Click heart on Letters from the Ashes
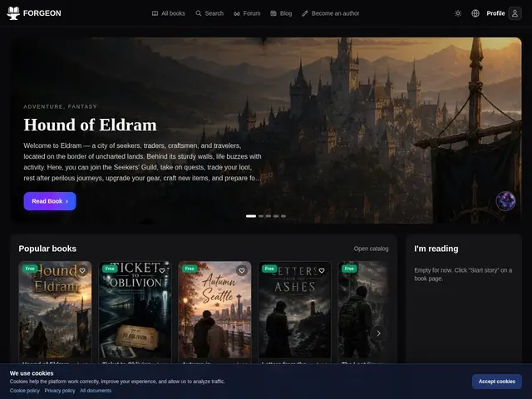This screenshot has height=399, width=532. (x=322, y=270)
